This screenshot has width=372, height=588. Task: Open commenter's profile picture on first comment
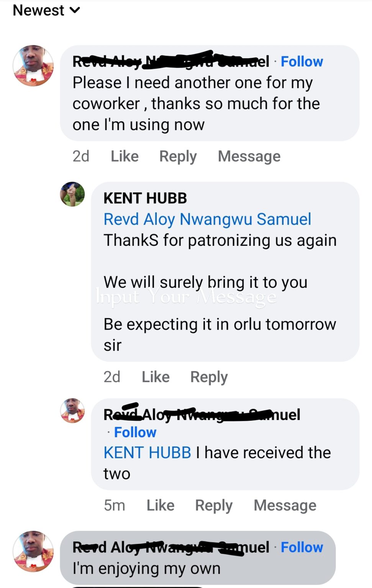click(x=33, y=65)
